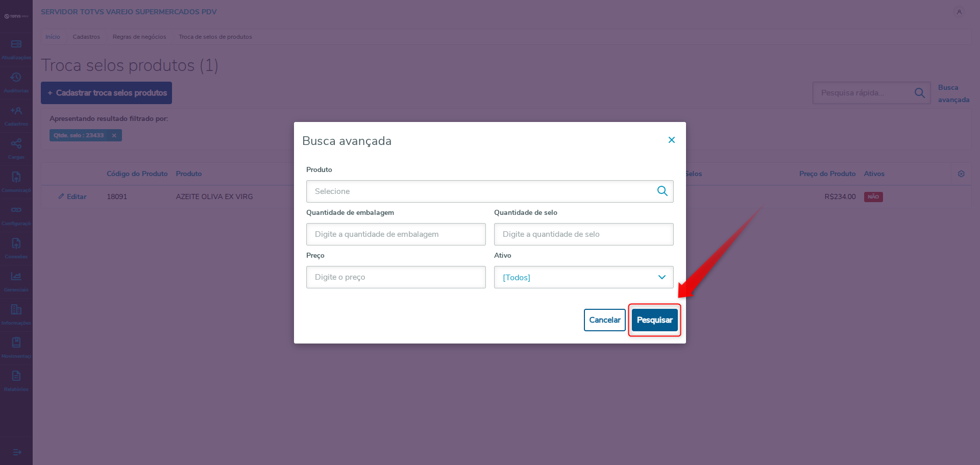Image resolution: width=980 pixels, height=465 pixels.
Task: Expand the sidebar menu arrow icon
Action: click(16, 452)
